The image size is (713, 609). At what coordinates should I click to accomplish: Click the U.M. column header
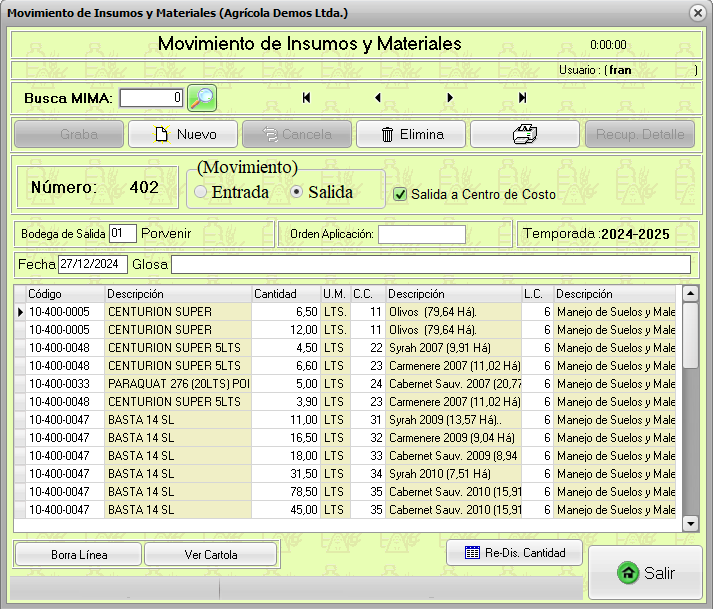click(335, 294)
